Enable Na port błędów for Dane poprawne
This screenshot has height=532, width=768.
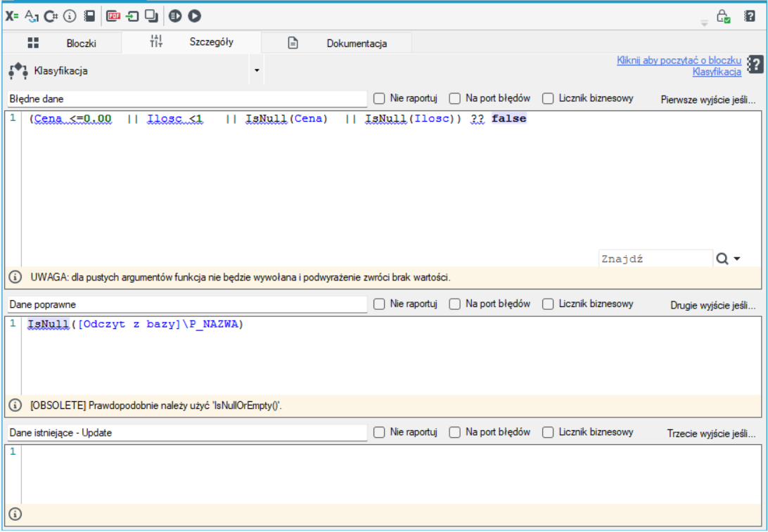point(455,304)
